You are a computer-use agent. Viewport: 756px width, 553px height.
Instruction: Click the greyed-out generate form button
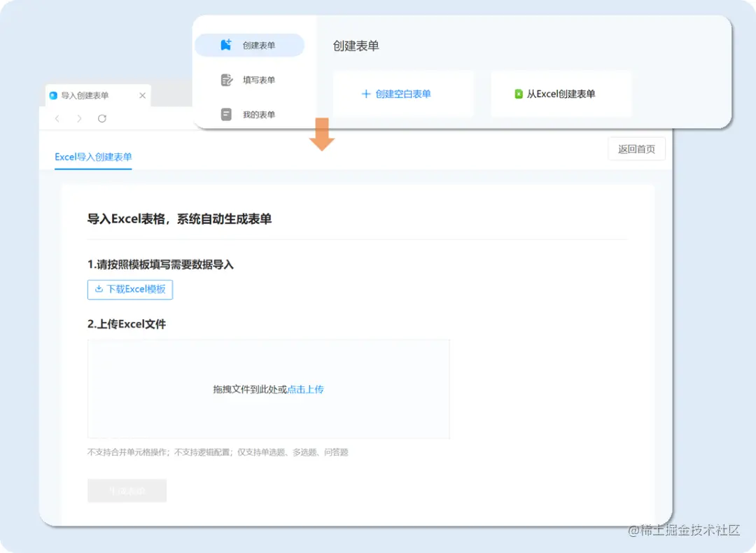click(x=127, y=491)
